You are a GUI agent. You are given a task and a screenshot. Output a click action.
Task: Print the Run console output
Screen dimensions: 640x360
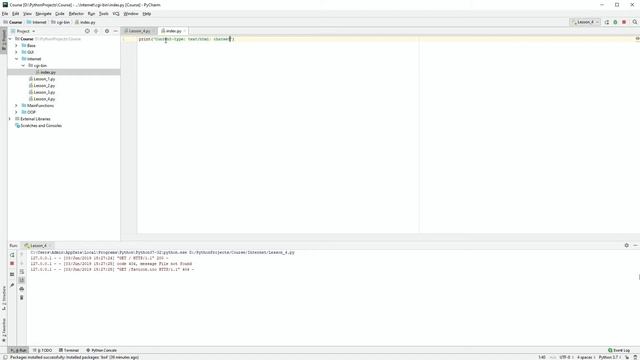pyautogui.click(x=22, y=289)
